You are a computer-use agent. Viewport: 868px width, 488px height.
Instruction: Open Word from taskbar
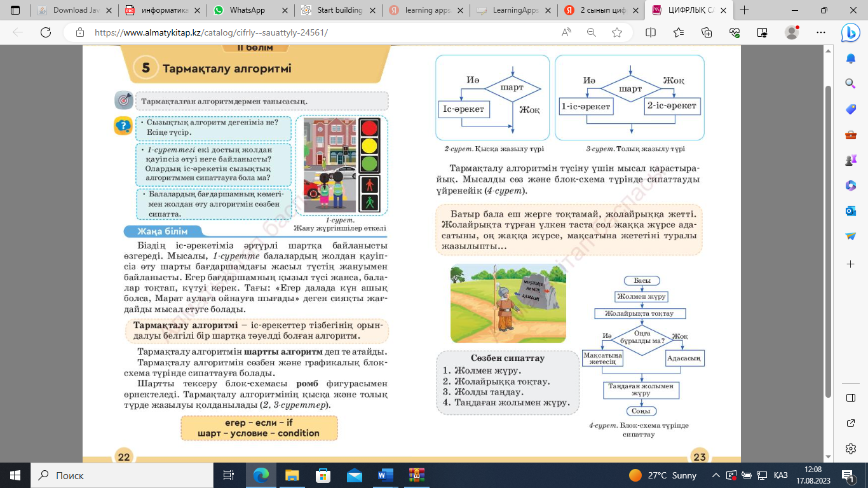385,475
